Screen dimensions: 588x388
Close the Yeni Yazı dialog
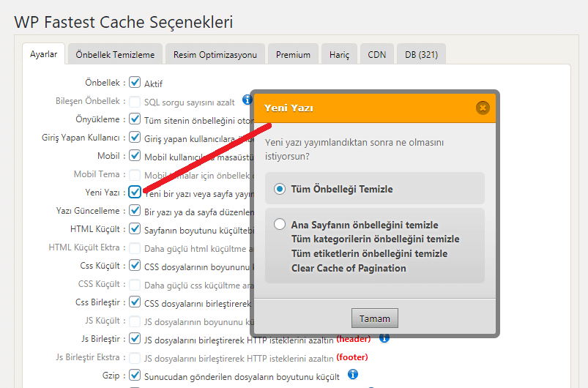point(483,108)
